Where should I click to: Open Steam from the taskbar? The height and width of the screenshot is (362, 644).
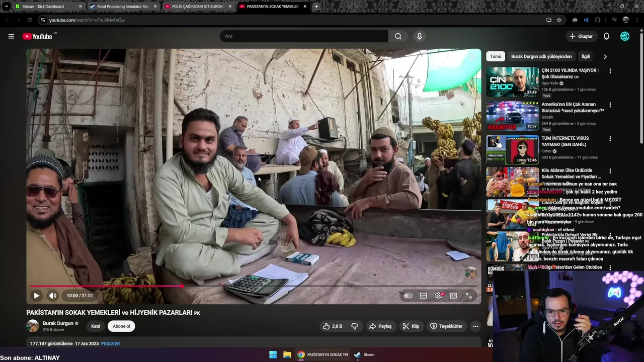click(x=365, y=354)
